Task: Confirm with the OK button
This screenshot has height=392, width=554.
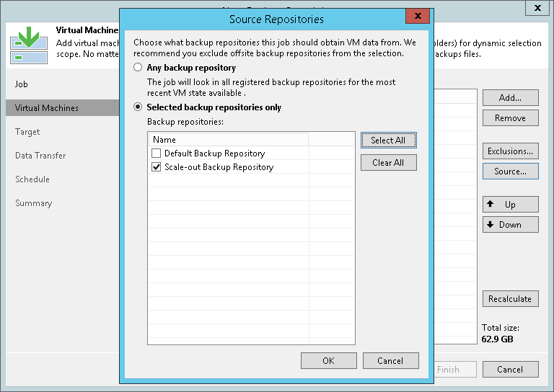Action: [x=329, y=360]
